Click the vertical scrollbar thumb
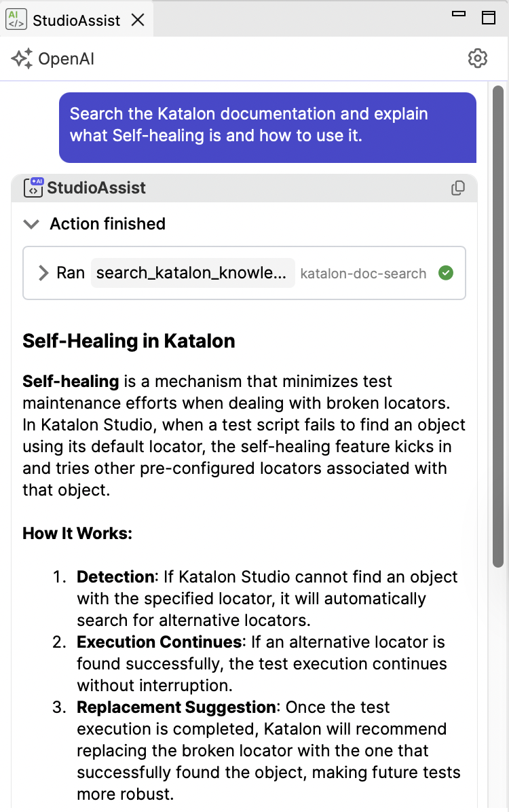509x812 pixels. (498, 327)
